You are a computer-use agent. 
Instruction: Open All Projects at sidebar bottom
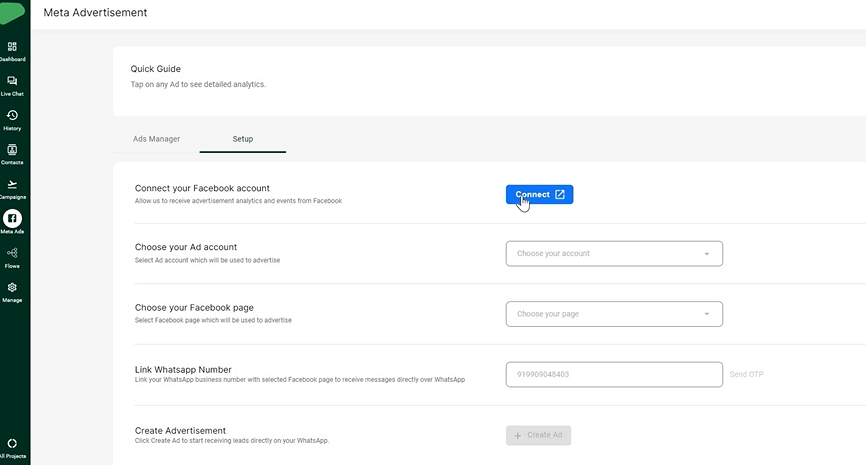12,448
